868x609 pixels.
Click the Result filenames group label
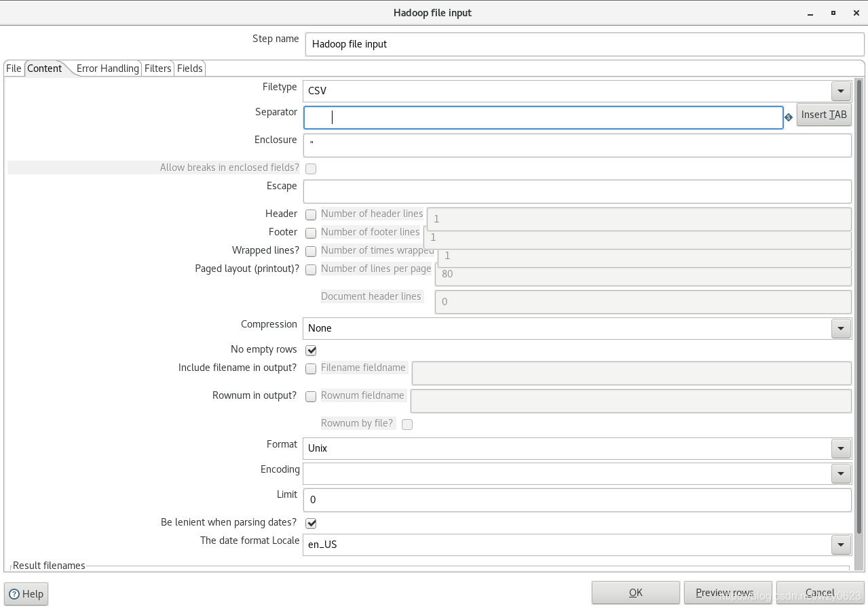pos(49,566)
